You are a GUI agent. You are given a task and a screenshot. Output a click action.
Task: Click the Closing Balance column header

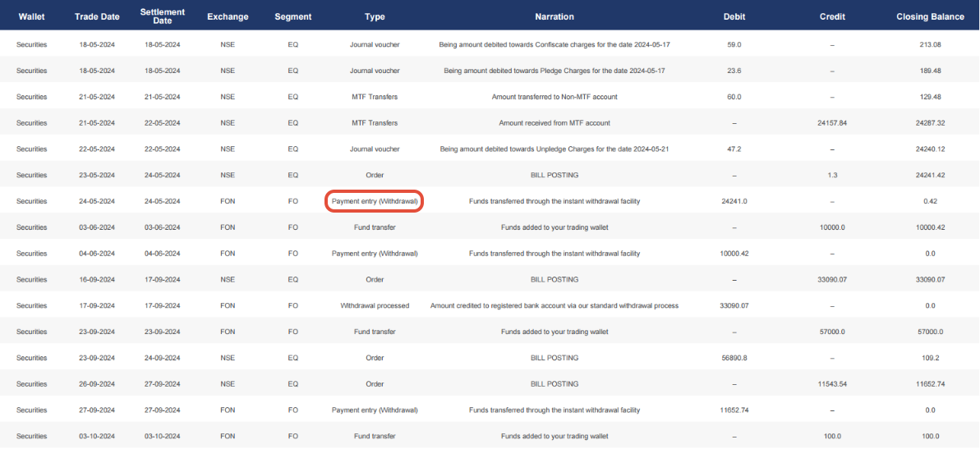coord(930,16)
